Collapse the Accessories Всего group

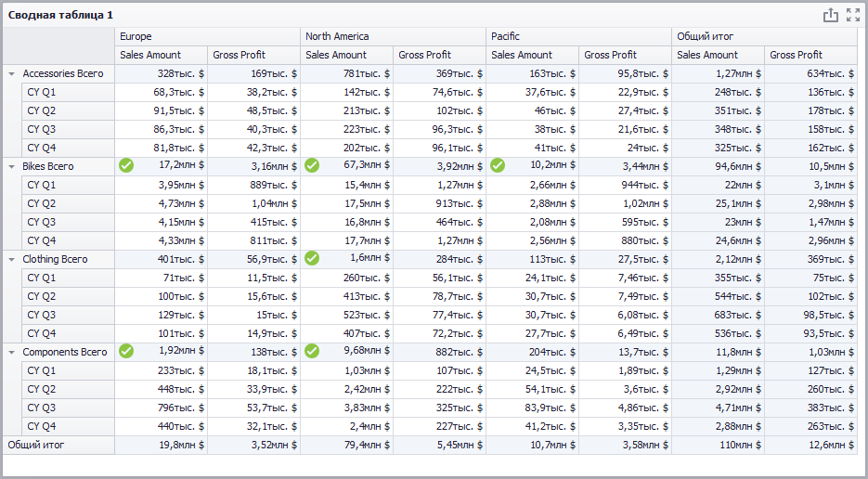[12, 73]
